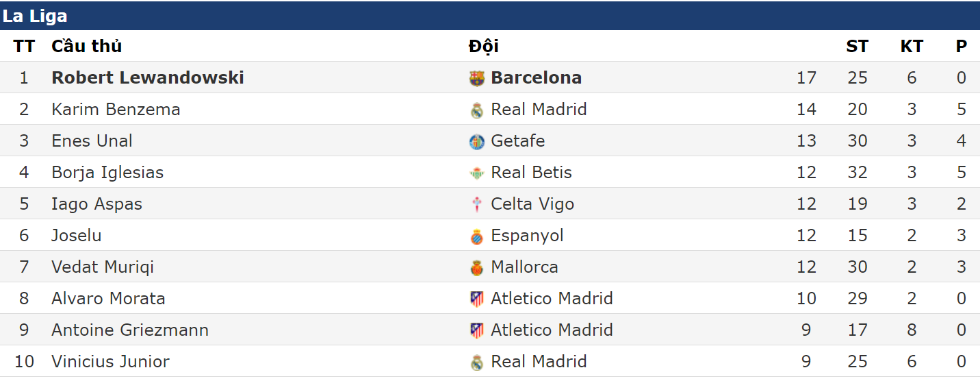Click the ST column header

tap(857, 47)
